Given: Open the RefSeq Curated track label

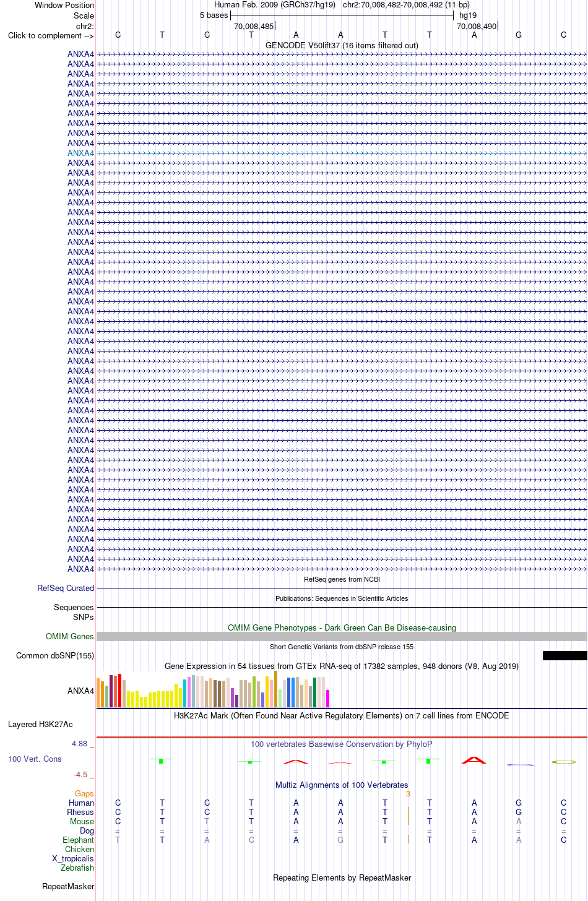Looking at the screenshot, I should click(66, 588).
